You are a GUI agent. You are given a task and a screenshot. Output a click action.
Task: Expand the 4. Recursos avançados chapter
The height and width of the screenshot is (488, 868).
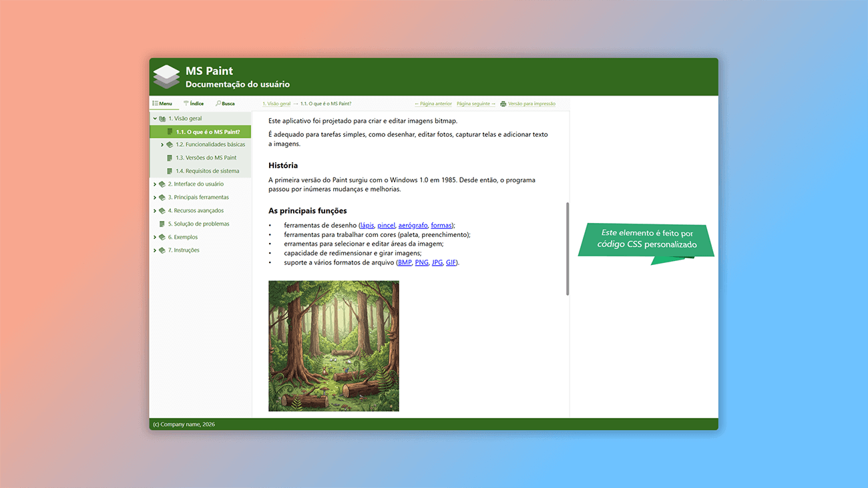154,210
